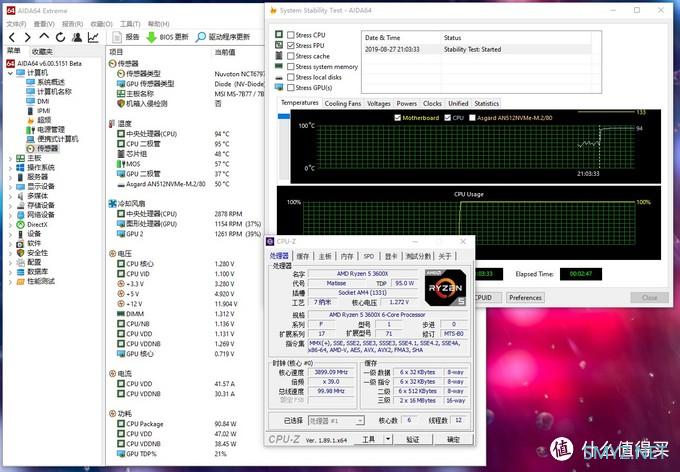The height and width of the screenshot is (472, 680).
Task: Toggle CPU graph checkbox
Action: [x=448, y=118]
